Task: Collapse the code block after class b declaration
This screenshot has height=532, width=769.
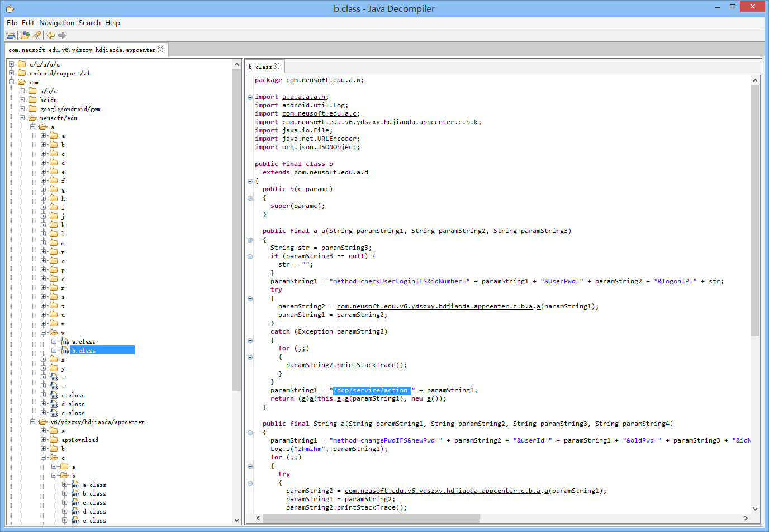Action: coord(250,181)
